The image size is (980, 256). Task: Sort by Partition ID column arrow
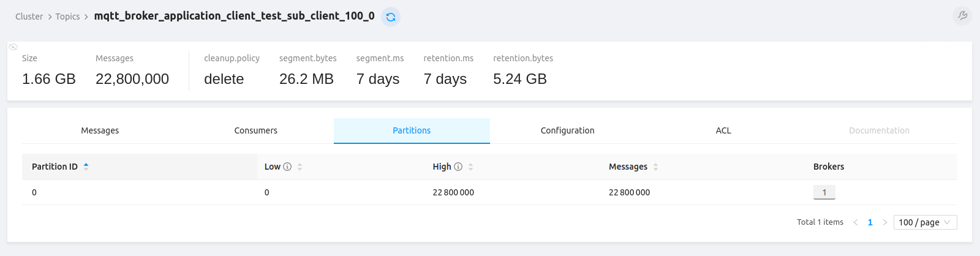tap(86, 167)
